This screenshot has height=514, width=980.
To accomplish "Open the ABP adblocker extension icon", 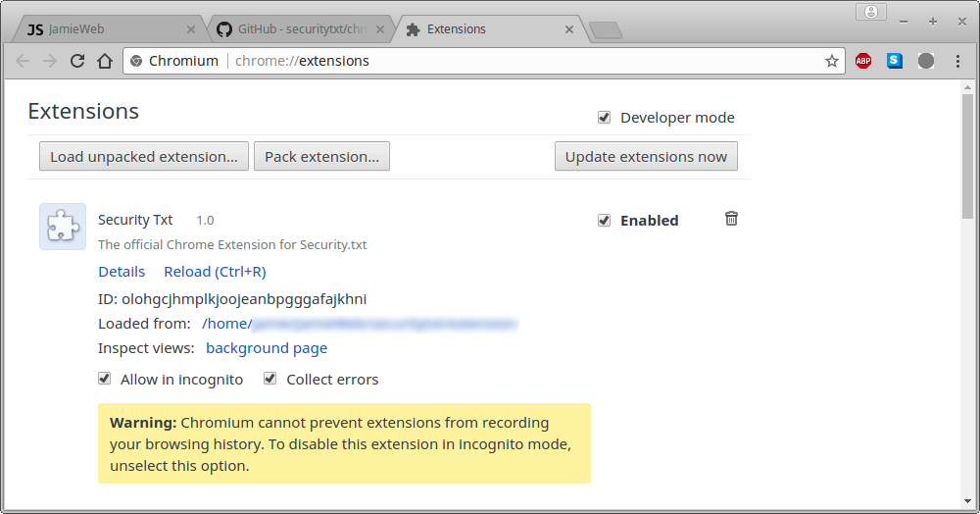I will pos(863,61).
